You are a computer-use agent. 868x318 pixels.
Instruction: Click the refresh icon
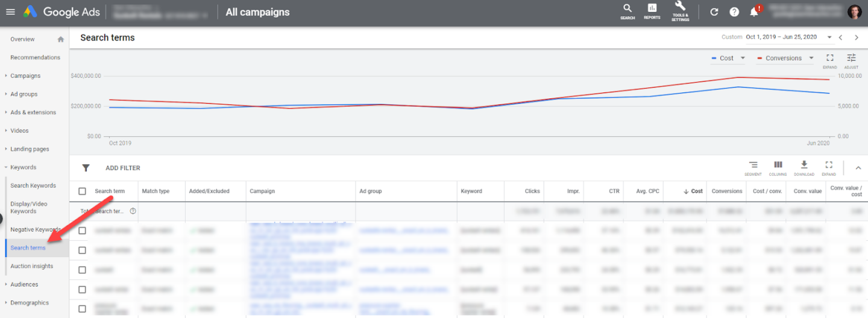[x=714, y=12]
